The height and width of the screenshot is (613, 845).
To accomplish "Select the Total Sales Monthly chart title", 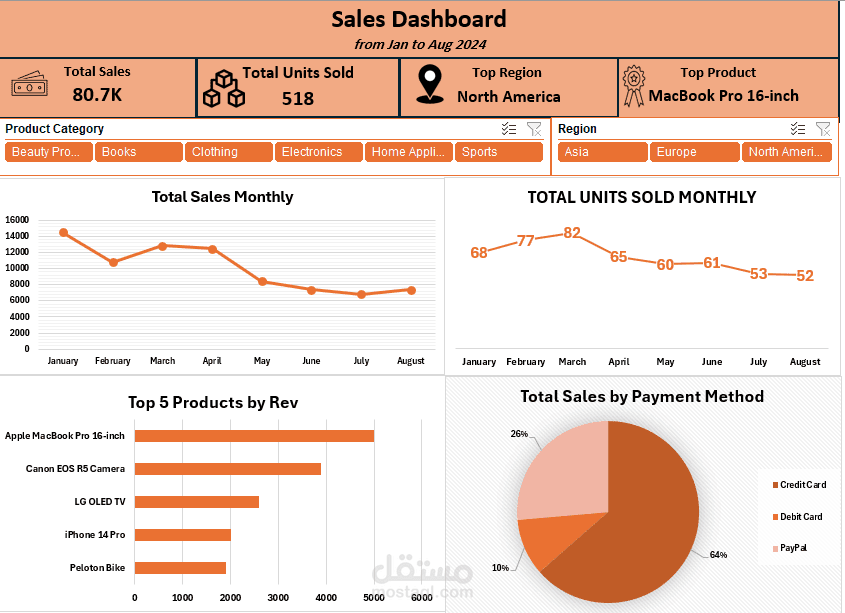I will coord(223,197).
